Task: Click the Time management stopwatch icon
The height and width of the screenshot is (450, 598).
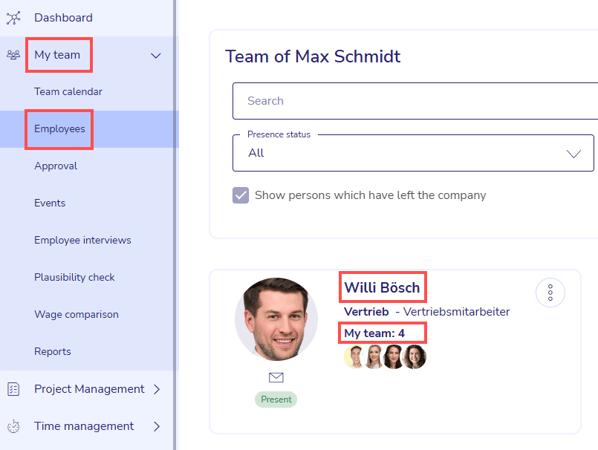Action: coord(13,426)
